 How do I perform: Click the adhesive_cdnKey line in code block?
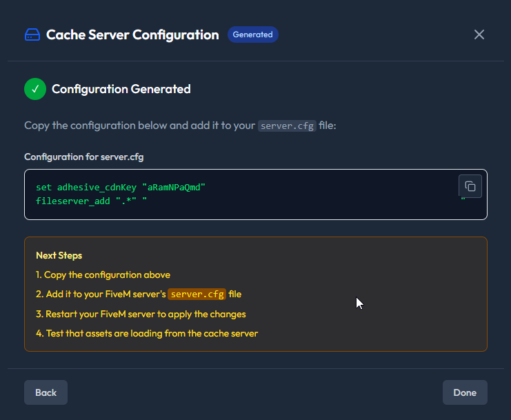[121, 188]
